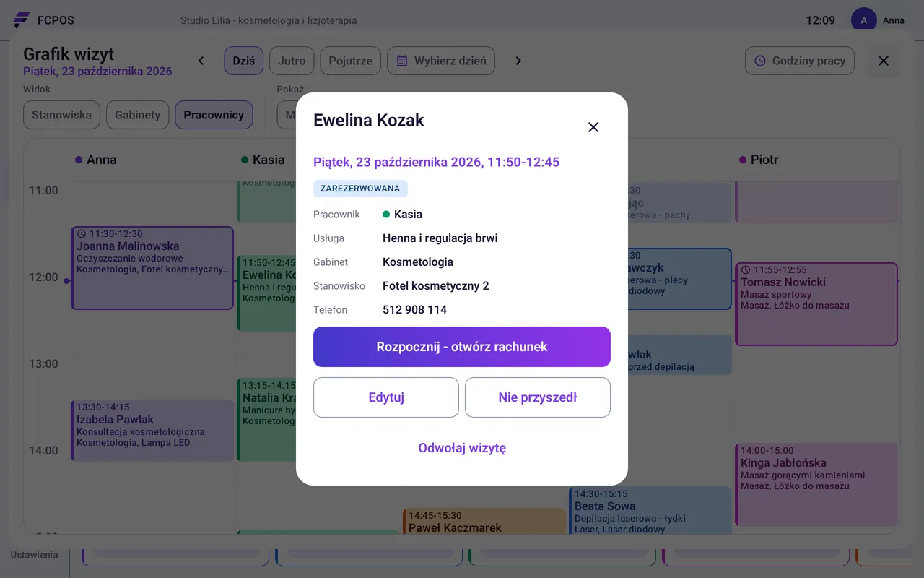Open Joanna Malinowska 11:30-12:30 appointment
924x578 pixels.
click(152, 268)
